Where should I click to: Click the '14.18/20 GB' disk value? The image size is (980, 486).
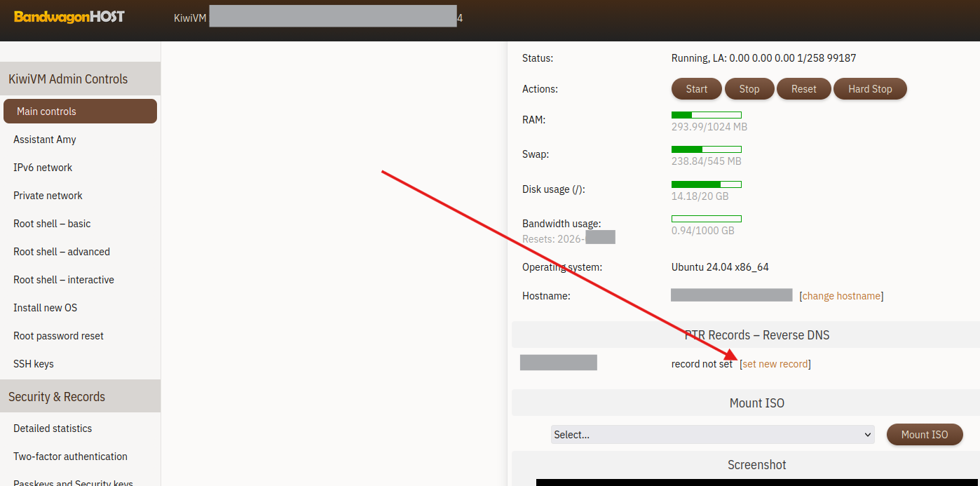pyautogui.click(x=700, y=196)
